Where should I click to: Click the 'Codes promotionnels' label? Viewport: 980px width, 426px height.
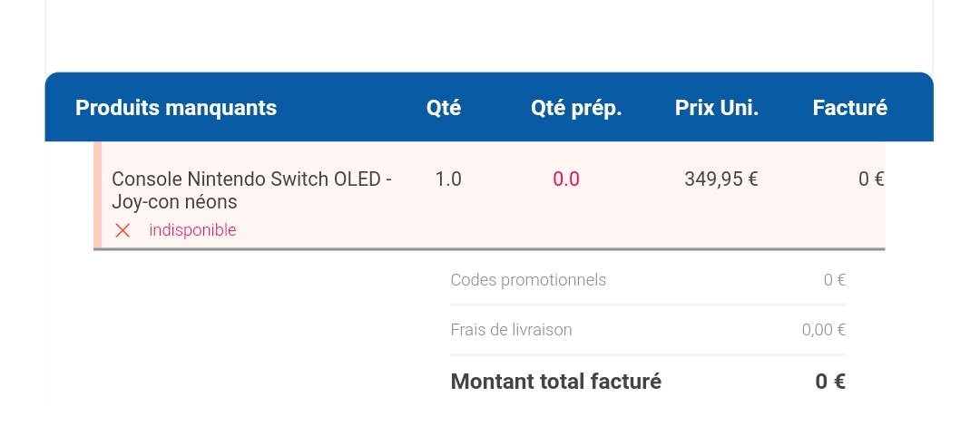point(528,280)
